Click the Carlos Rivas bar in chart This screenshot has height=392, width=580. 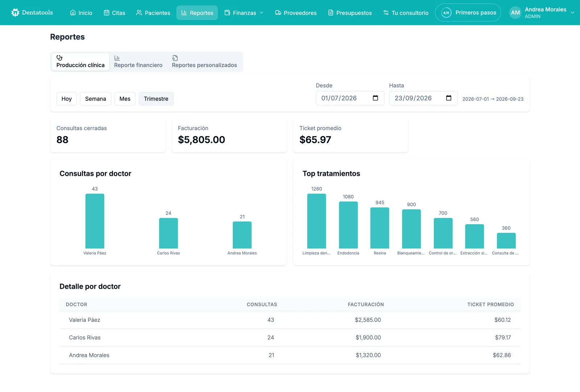(x=169, y=233)
